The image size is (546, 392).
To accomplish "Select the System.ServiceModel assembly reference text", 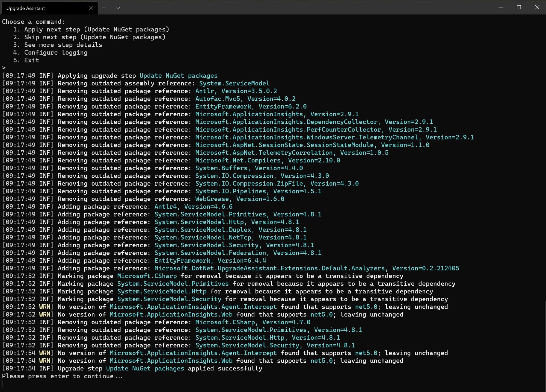I will (x=234, y=83).
